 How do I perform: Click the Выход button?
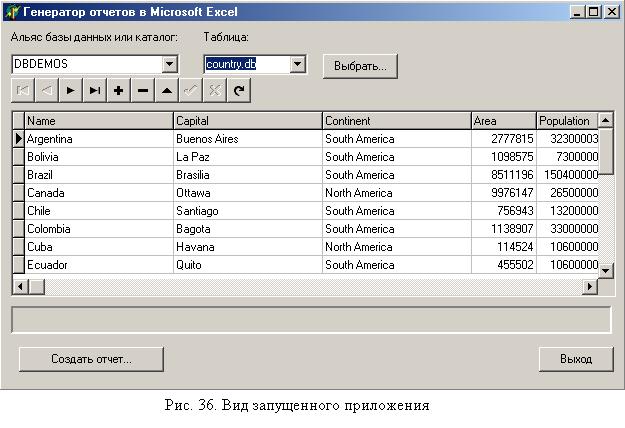(x=576, y=359)
